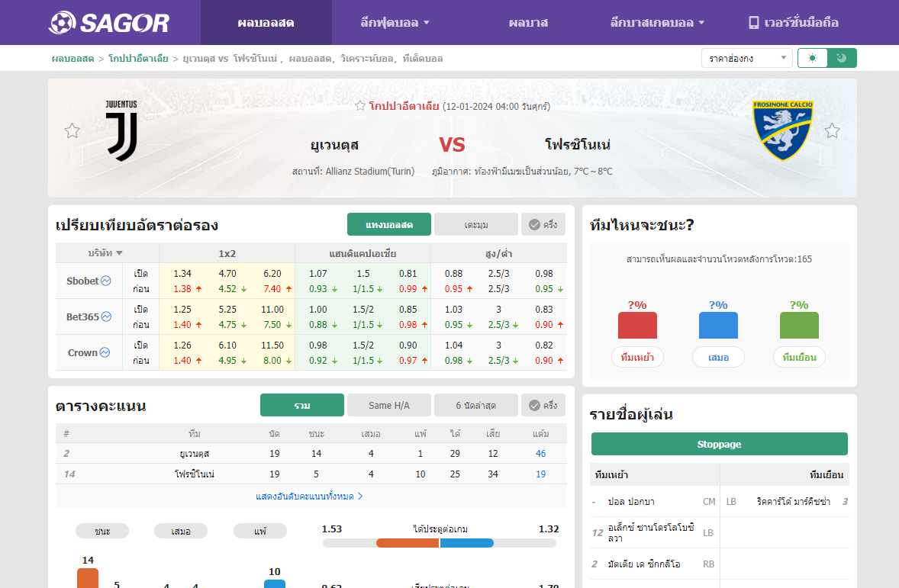Screen dimensions: 899x588
Task: Click the Sbobet company name
Action: point(82,281)
